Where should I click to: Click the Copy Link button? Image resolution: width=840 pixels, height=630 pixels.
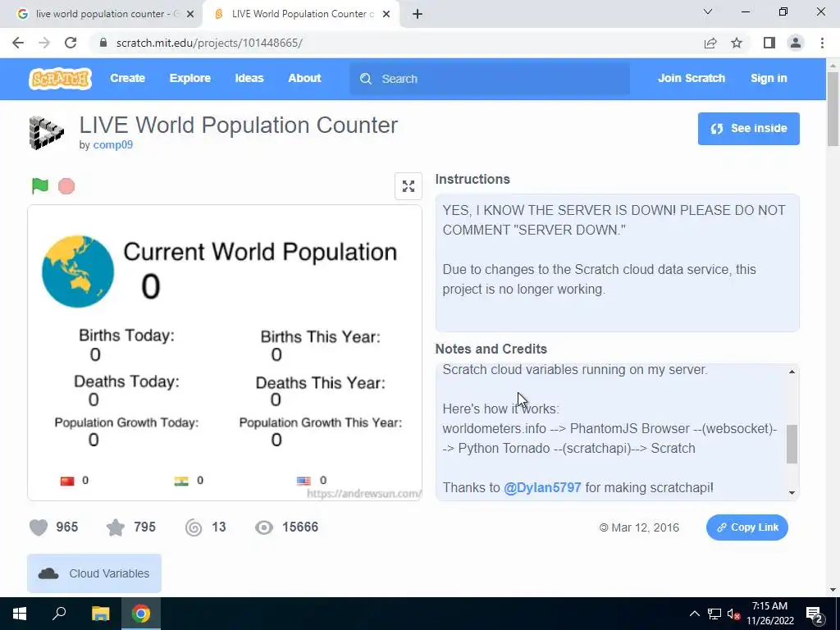pyautogui.click(x=746, y=527)
